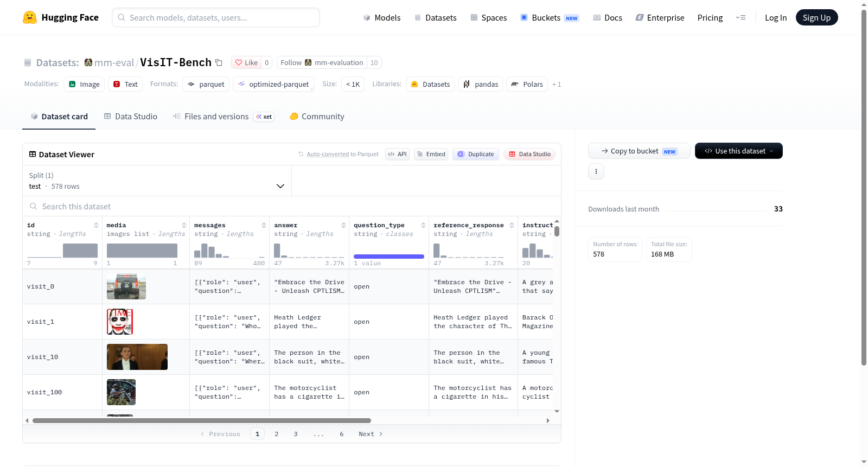Open the Use this dataset dropdown

[x=738, y=151]
